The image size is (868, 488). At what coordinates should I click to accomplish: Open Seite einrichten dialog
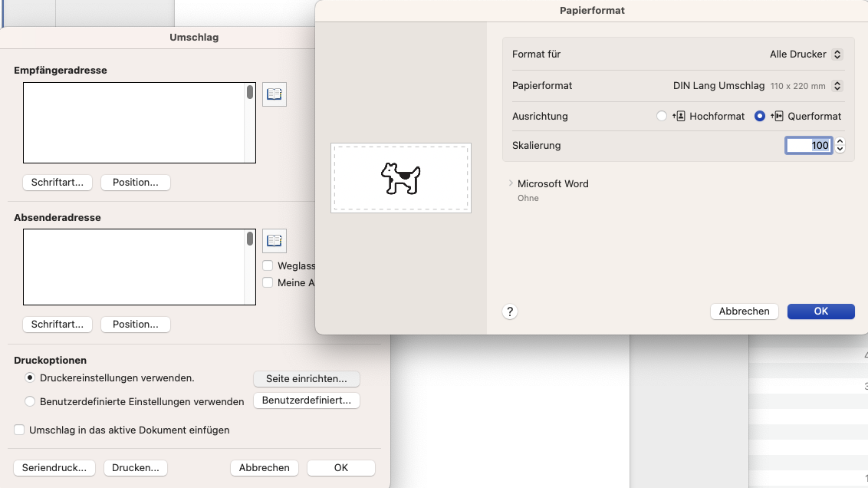pos(307,379)
